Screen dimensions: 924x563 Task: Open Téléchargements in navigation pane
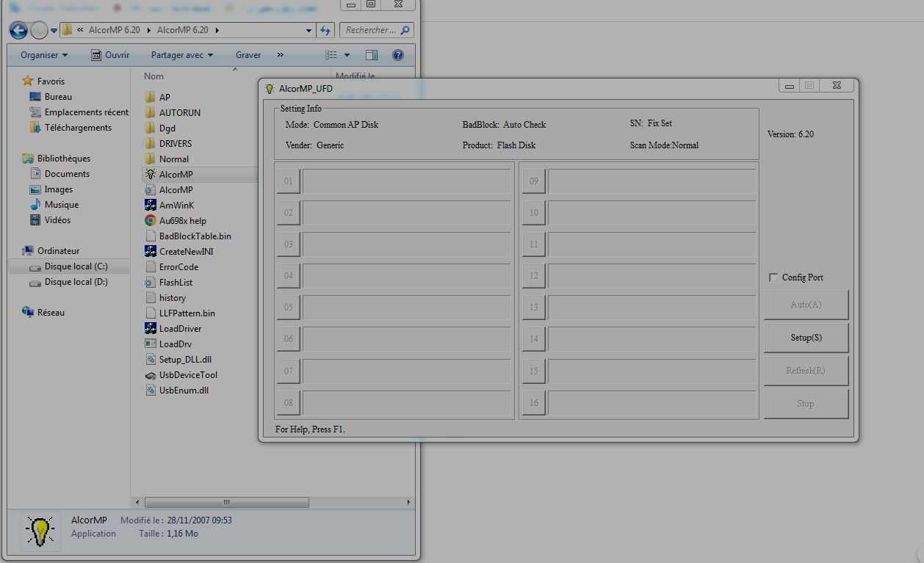pos(78,128)
